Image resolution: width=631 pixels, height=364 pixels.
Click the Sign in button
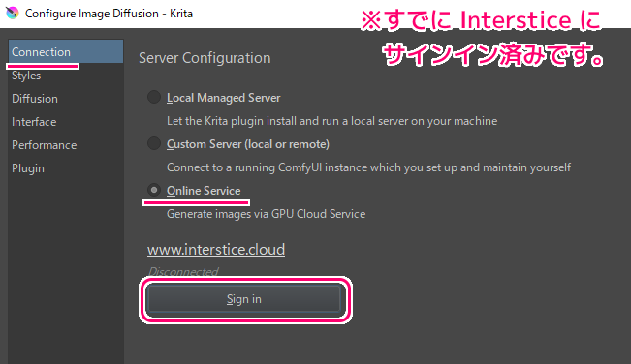pos(244,299)
